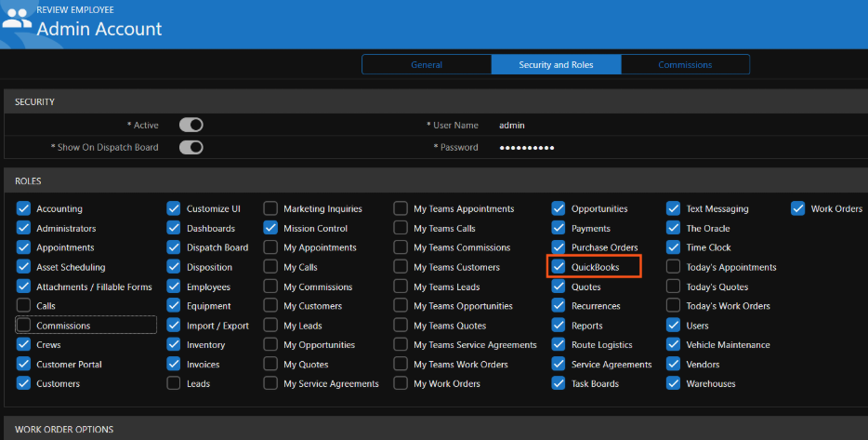Uncheck the Recurrences checkbox

point(558,305)
